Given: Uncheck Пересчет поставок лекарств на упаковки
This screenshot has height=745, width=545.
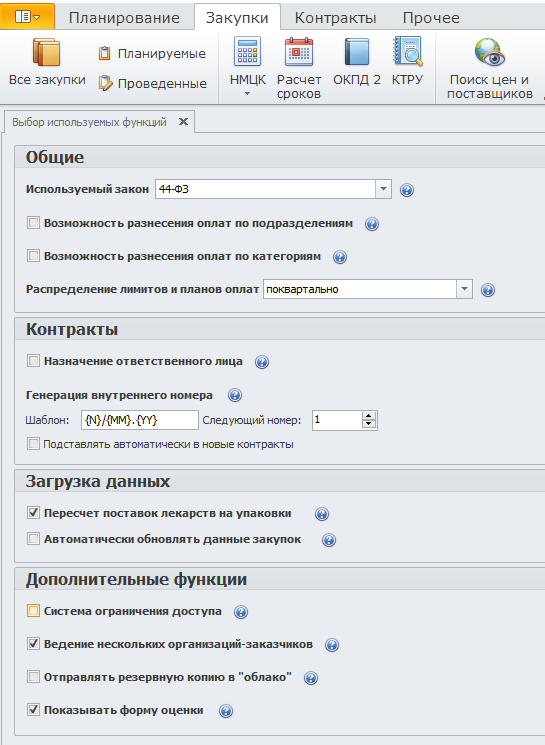Looking at the screenshot, I should pos(33,513).
